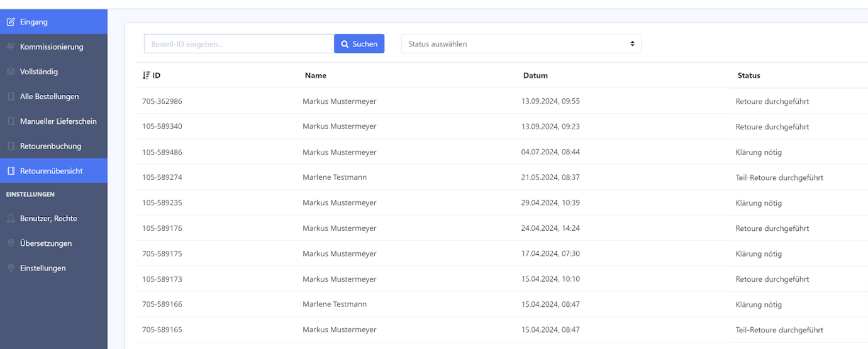Sort table by the Datum column header
This screenshot has width=868, height=349.
pyautogui.click(x=535, y=75)
